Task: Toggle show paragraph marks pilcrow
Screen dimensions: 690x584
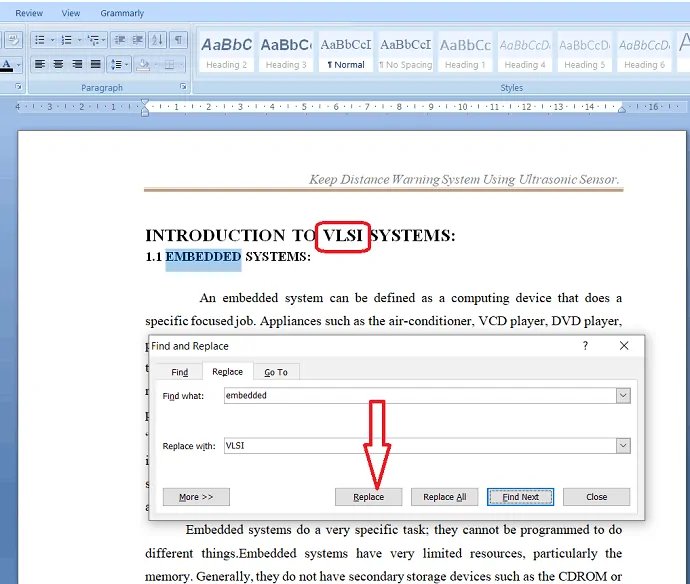Action: [x=178, y=40]
